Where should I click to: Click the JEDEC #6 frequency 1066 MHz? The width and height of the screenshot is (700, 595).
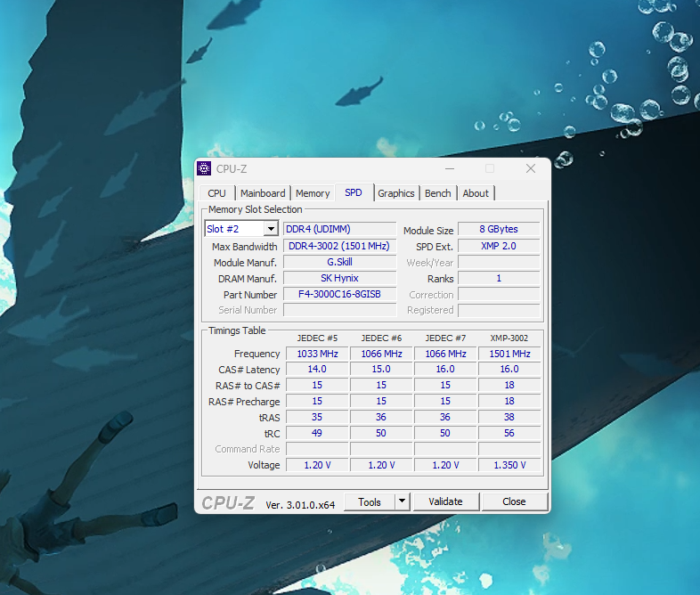pos(381,354)
